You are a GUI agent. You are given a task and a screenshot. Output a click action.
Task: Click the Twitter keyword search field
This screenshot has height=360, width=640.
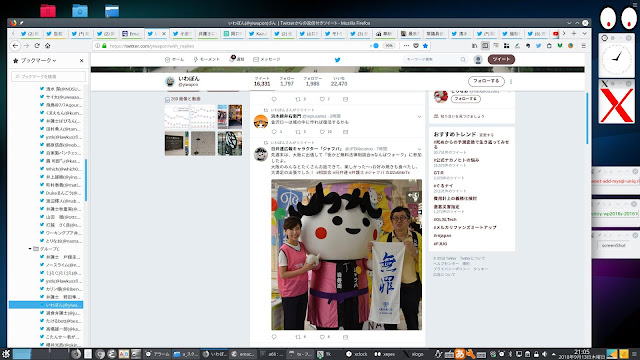(435, 60)
